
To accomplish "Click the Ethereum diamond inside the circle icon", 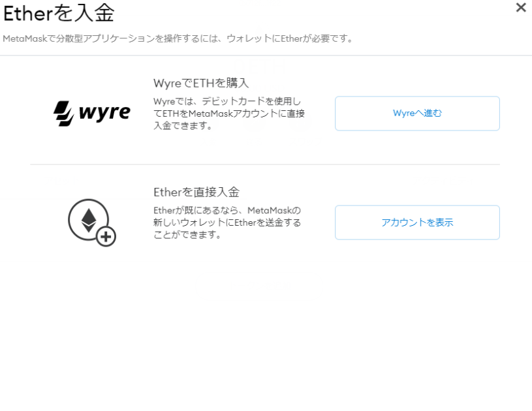I will (x=89, y=221).
